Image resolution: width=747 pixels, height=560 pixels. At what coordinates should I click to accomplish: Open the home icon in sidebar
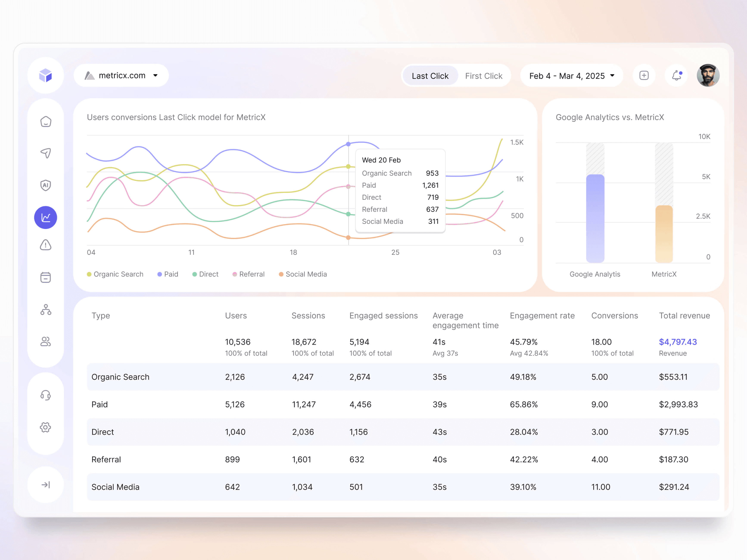pyautogui.click(x=46, y=122)
